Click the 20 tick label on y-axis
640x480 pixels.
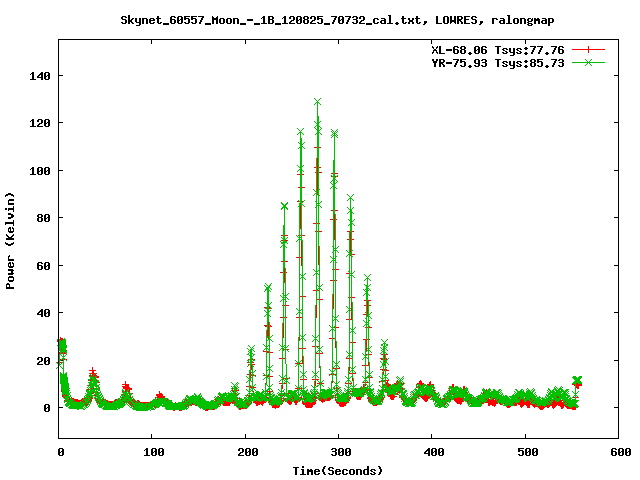41,360
